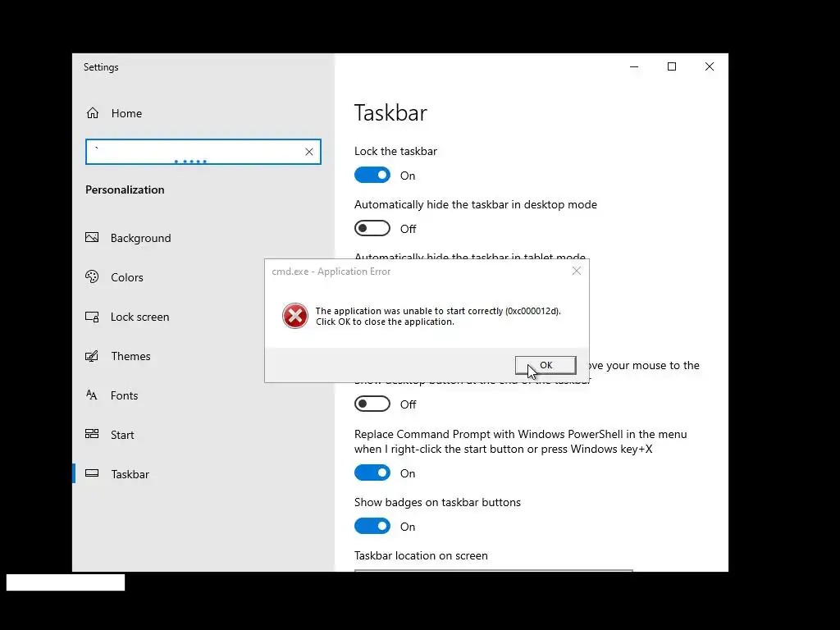Open Taskbar location on screen dropdown

[493, 571]
